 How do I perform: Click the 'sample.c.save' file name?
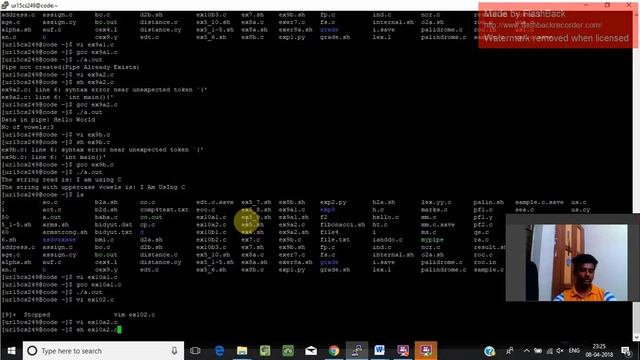[x=539, y=202]
